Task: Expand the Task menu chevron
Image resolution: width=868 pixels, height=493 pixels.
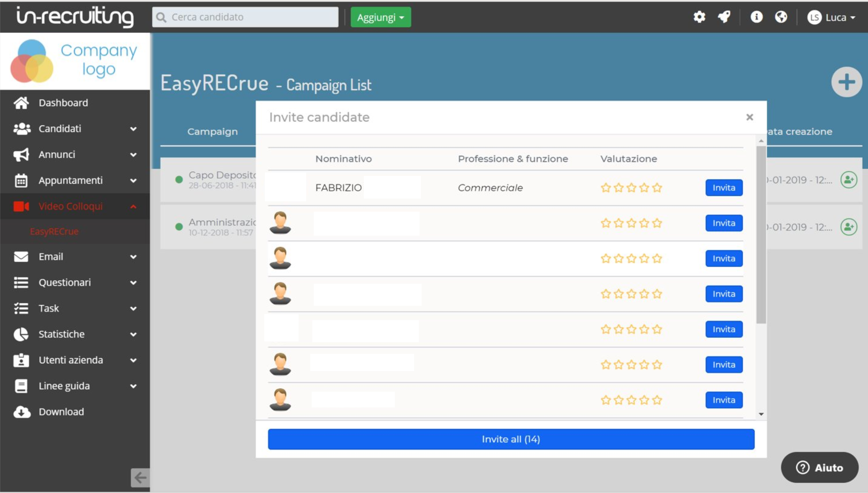Action: [x=133, y=309]
